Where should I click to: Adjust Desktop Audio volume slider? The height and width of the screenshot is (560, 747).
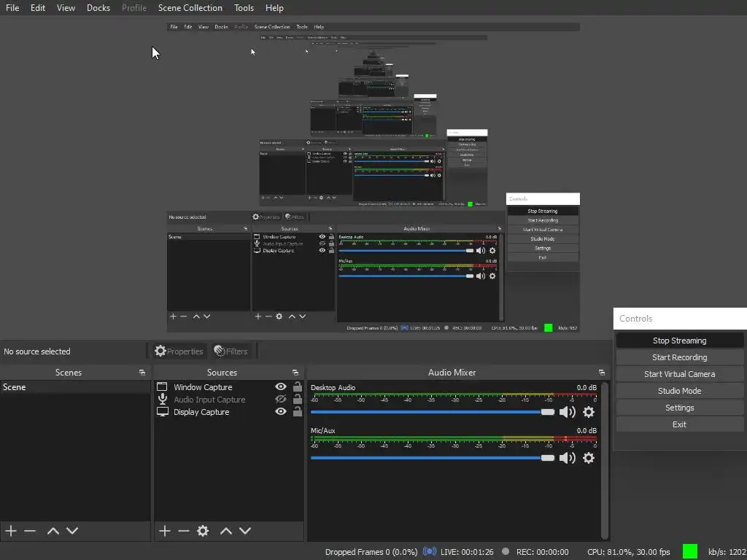pyautogui.click(x=433, y=412)
